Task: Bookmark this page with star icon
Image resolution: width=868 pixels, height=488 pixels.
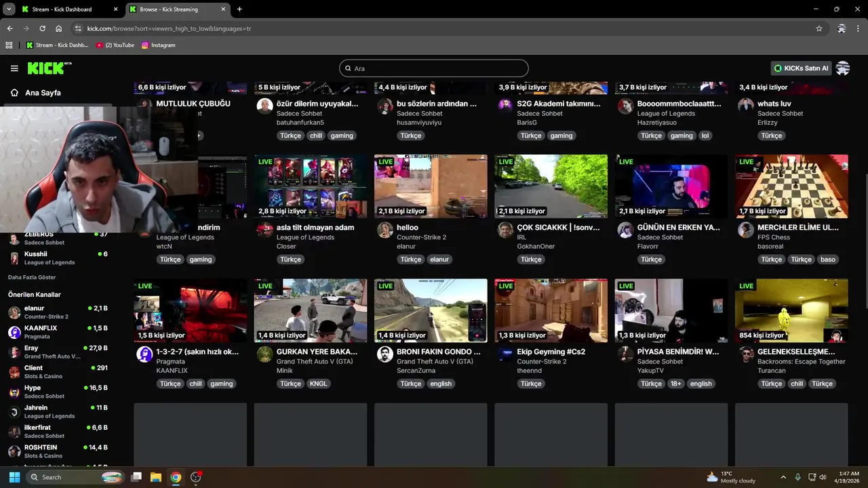Action: click(819, 28)
